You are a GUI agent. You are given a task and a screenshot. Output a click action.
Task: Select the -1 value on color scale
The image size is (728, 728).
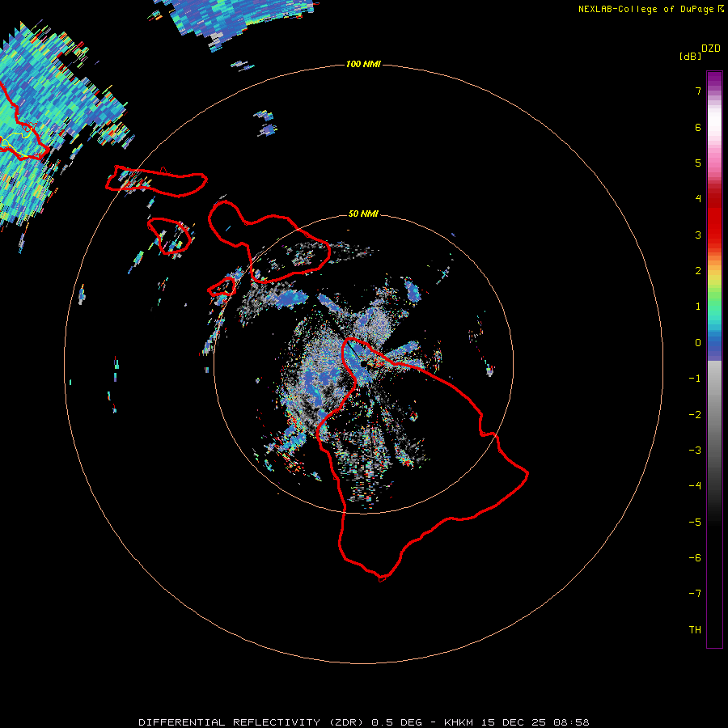pyautogui.click(x=695, y=379)
